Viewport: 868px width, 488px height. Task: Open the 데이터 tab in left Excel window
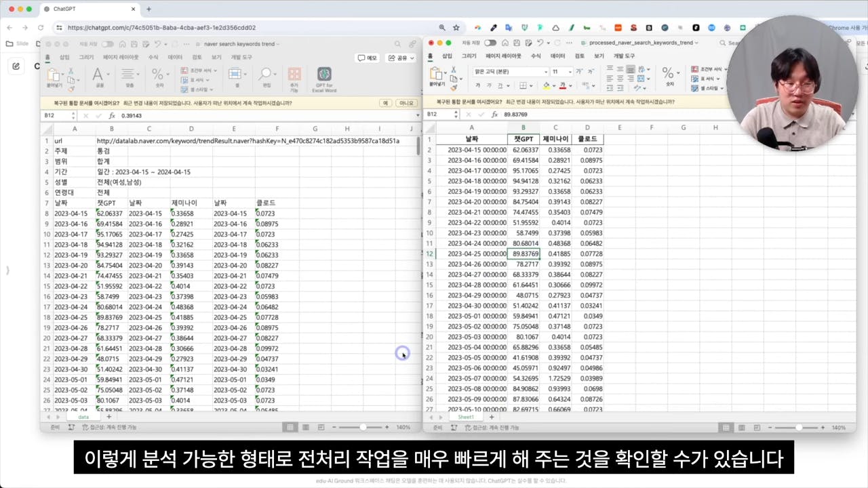(x=175, y=58)
